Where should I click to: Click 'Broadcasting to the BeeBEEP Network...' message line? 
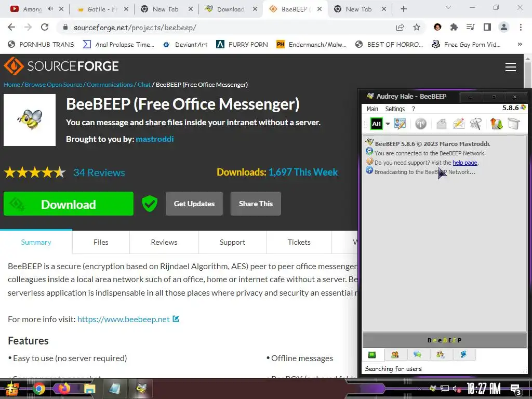point(425,172)
